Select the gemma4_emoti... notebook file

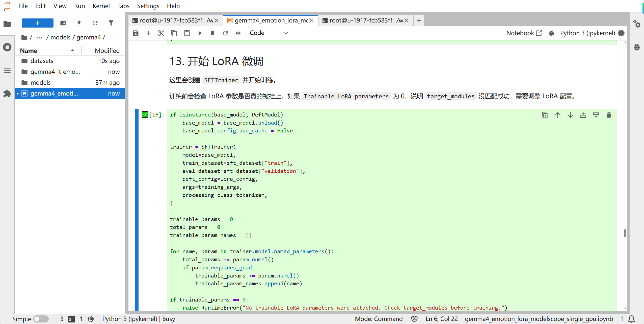pos(70,94)
